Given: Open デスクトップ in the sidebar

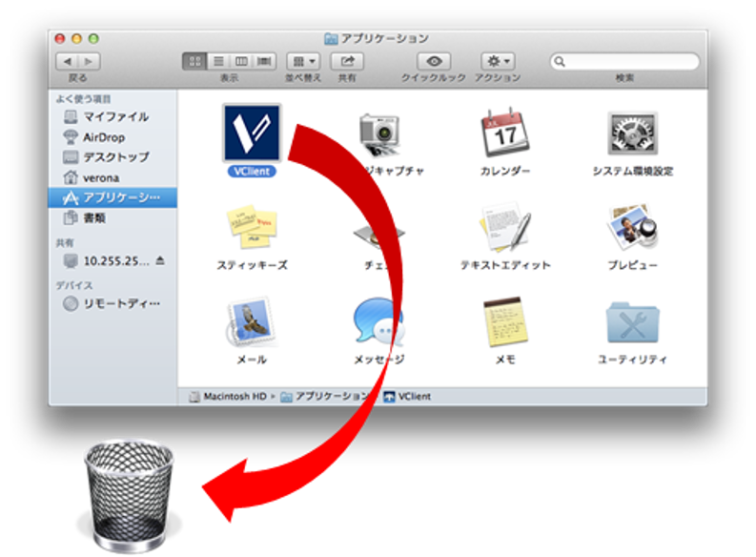Looking at the screenshot, I should point(112,157).
